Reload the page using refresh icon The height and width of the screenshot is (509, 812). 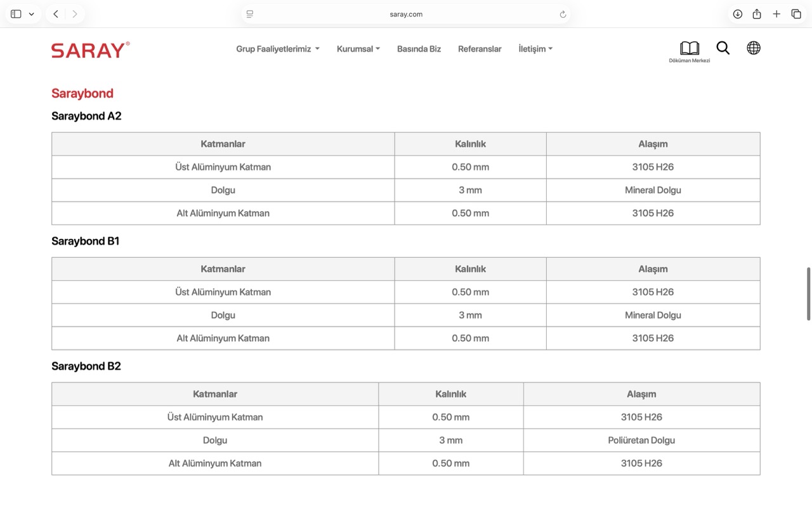click(x=563, y=15)
